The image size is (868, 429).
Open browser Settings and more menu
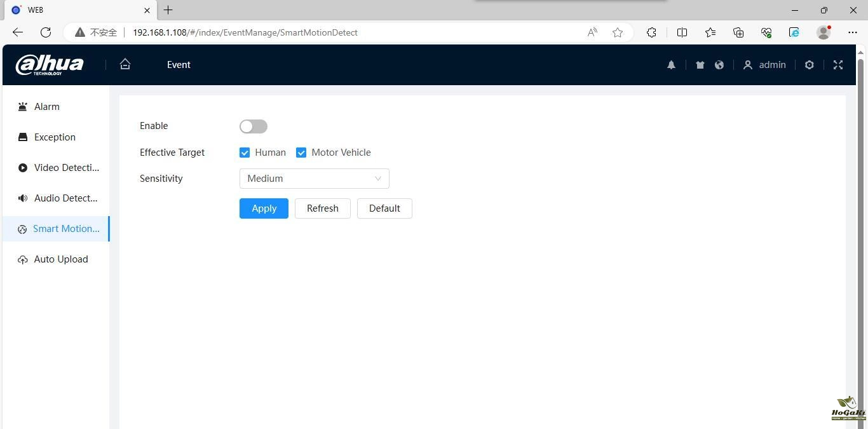852,32
